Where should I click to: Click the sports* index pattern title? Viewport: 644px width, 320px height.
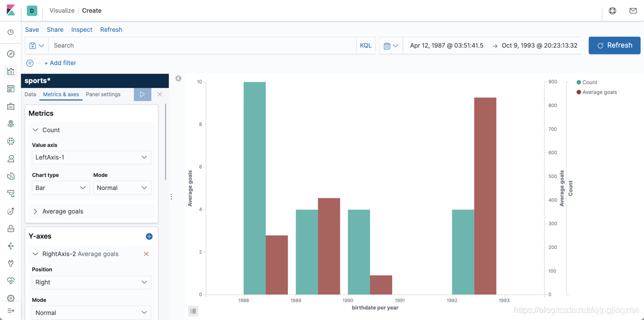[x=37, y=80]
